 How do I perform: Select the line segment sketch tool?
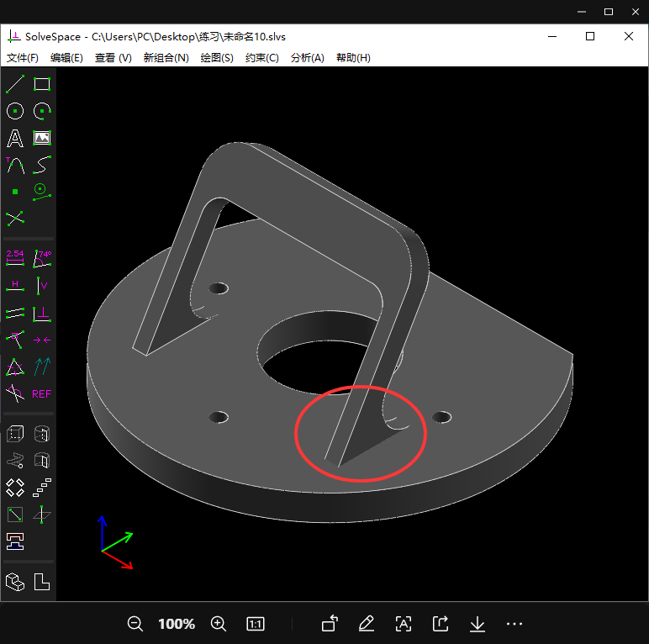15,83
